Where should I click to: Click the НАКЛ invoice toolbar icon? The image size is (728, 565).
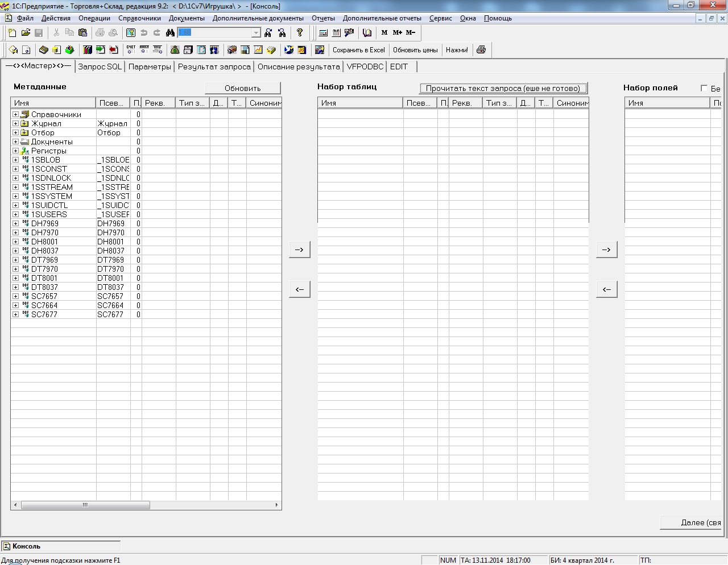click(144, 50)
